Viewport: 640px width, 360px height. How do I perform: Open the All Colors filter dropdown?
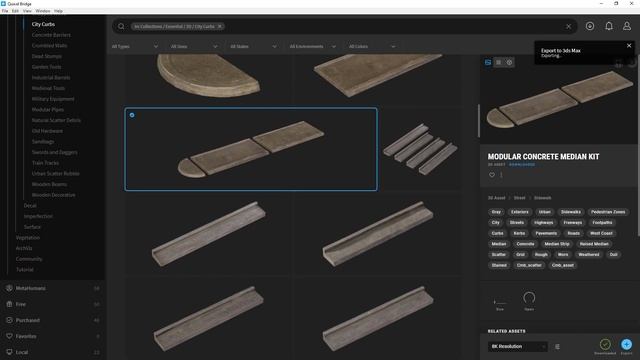(372, 47)
